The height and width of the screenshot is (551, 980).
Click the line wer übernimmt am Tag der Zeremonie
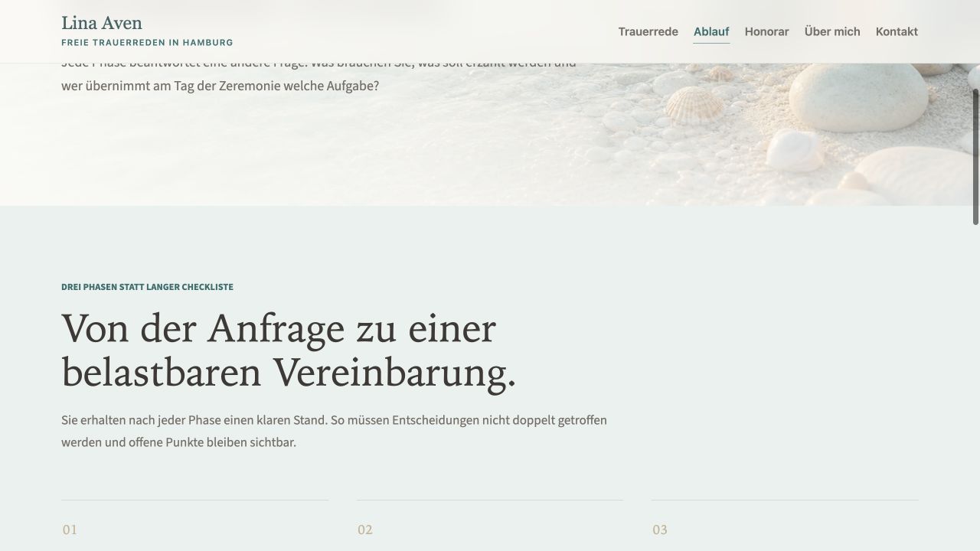pos(220,86)
